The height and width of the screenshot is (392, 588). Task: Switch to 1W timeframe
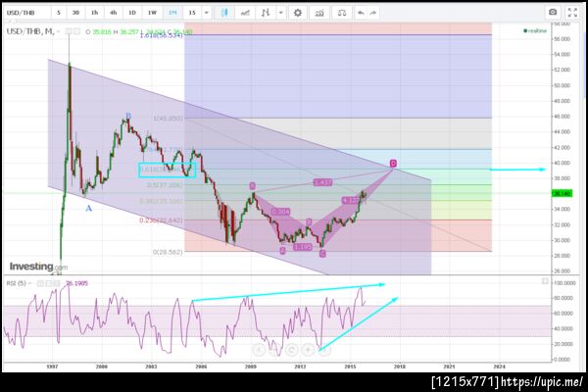coord(152,13)
